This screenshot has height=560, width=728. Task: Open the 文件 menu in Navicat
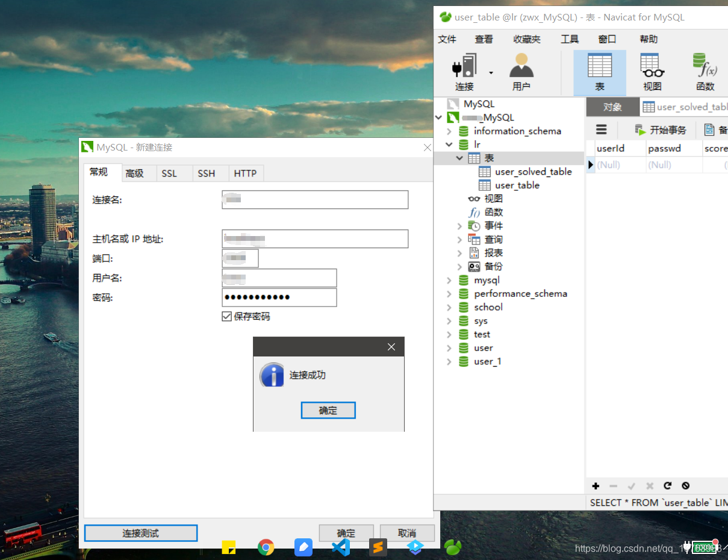pyautogui.click(x=447, y=39)
